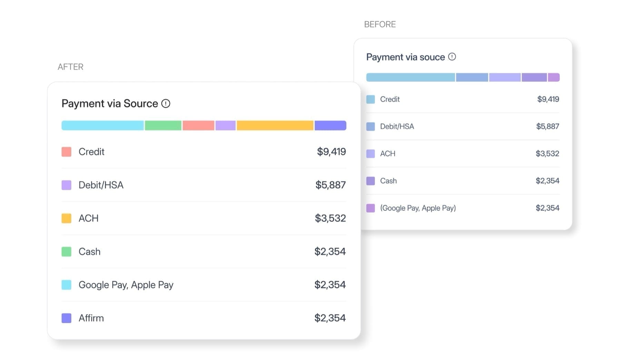The height and width of the screenshot is (364, 621).
Task: Click Google Pay cyan swatch in After card
Action: pyautogui.click(x=67, y=285)
